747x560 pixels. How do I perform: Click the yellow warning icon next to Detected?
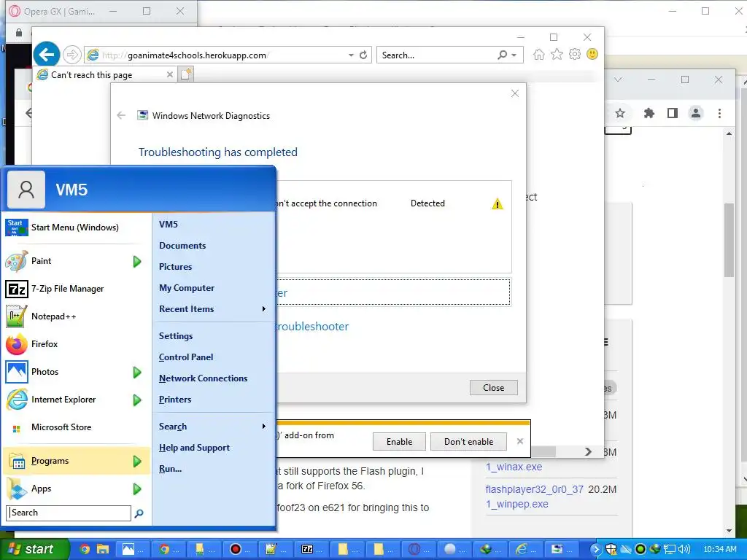497,204
